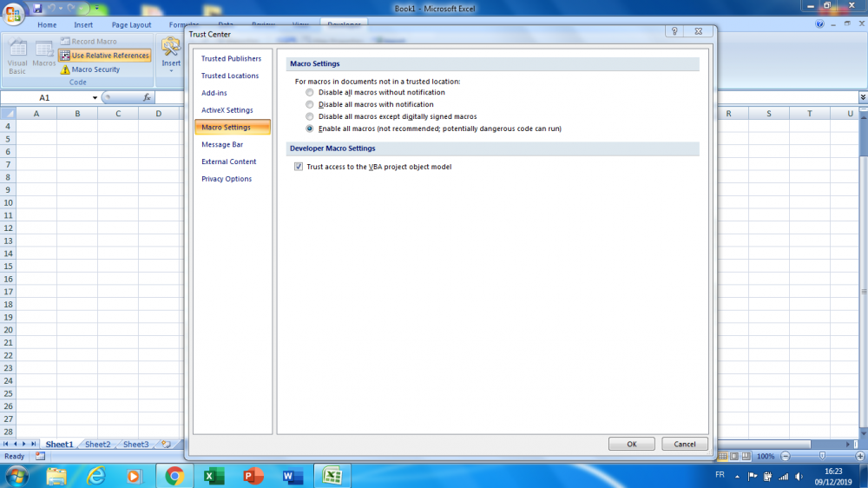Go to first sheet navigation arrow
Viewport: 868px width, 488px height.
coord(6,445)
